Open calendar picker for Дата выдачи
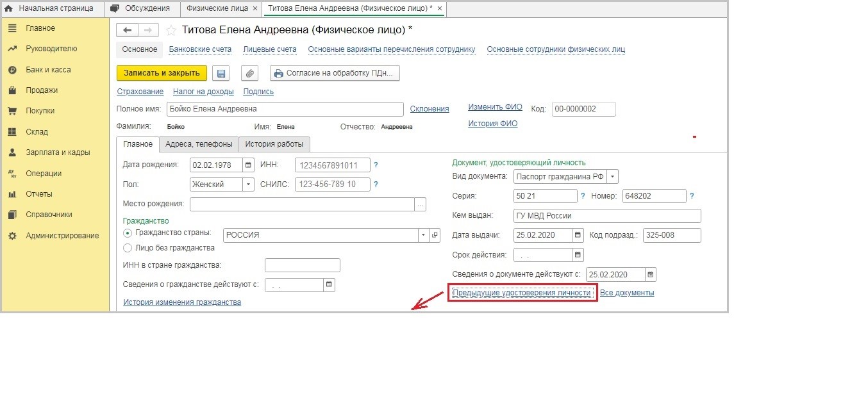 click(x=578, y=235)
